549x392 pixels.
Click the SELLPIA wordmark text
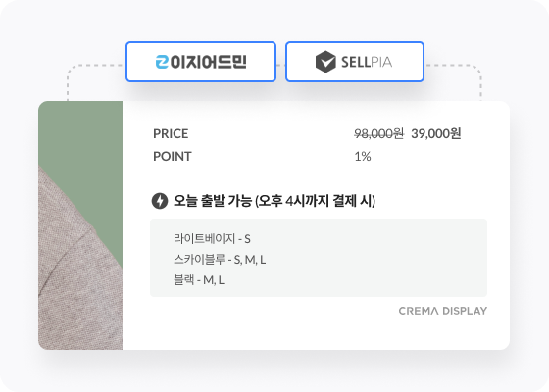click(367, 63)
